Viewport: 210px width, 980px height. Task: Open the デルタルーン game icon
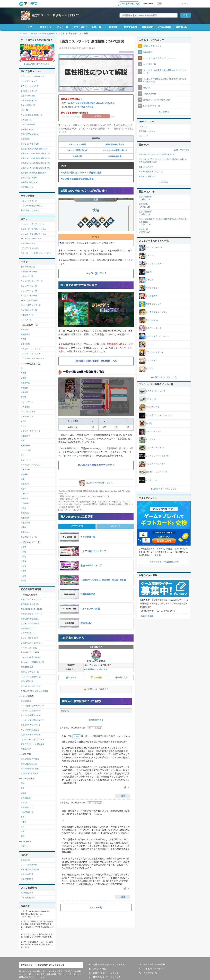click(142, 480)
